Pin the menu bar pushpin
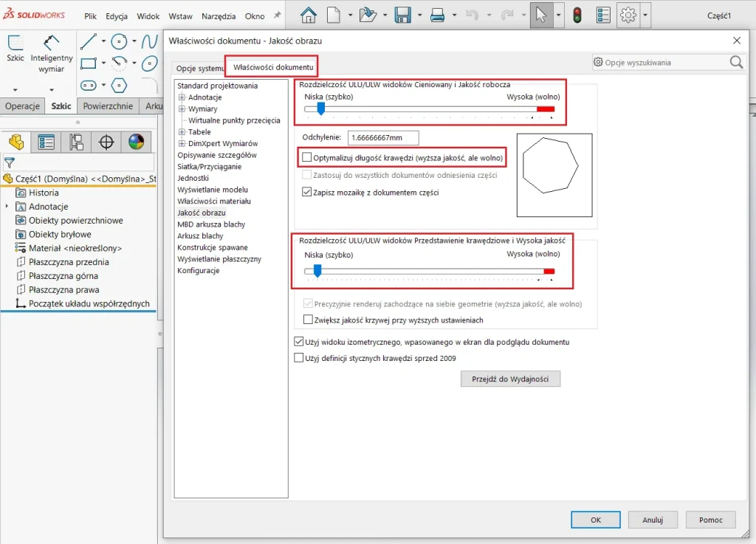The width and height of the screenshot is (756, 544). (x=278, y=16)
